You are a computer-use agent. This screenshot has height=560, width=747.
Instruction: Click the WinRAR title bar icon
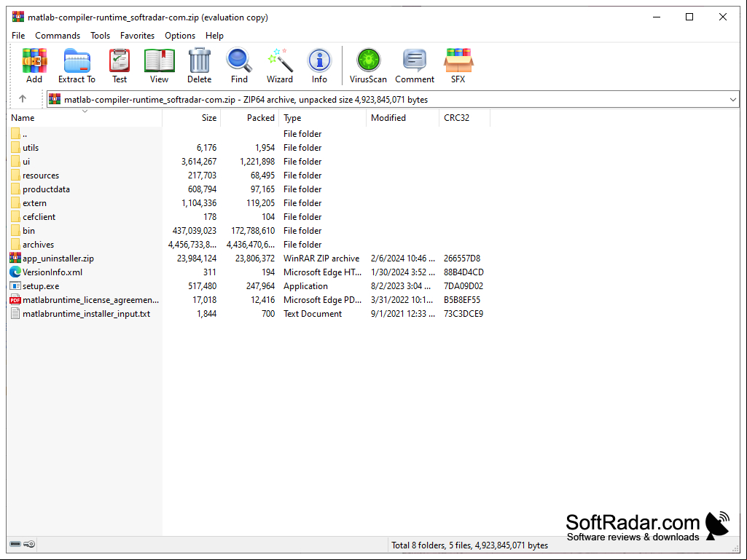(18, 17)
